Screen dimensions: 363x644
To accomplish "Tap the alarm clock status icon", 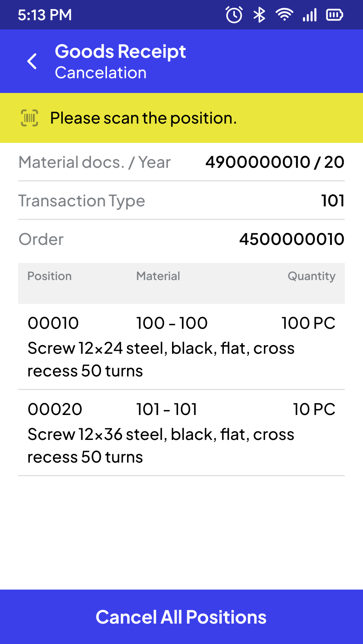I will tap(234, 15).
